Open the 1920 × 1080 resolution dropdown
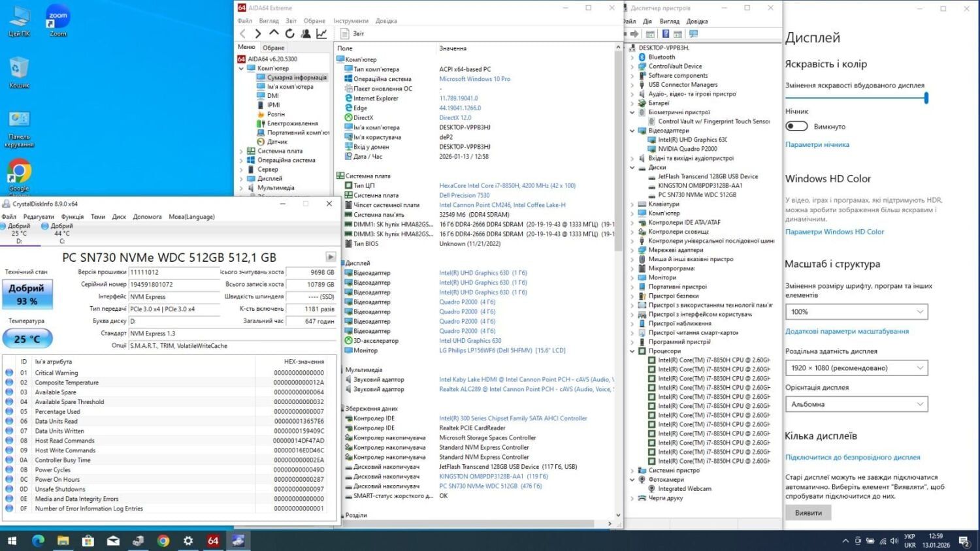 coord(856,368)
